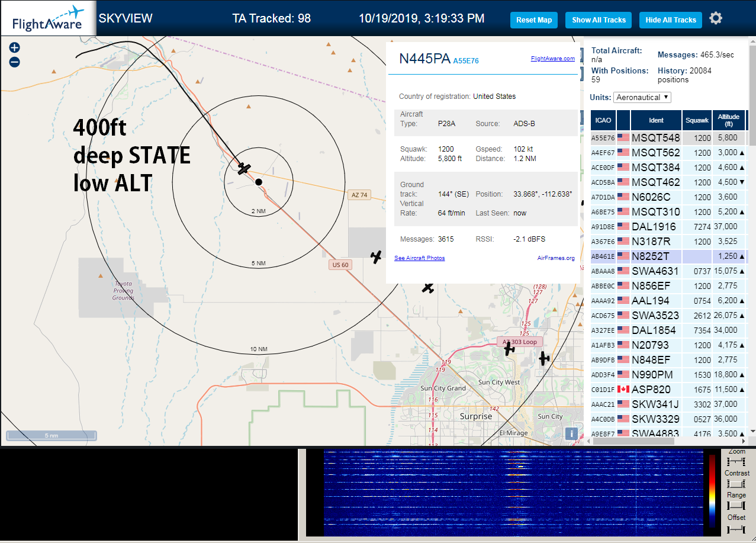This screenshot has height=543, width=756.
Task: Click ICAO code AB461E in table
Action: coord(603,256)
